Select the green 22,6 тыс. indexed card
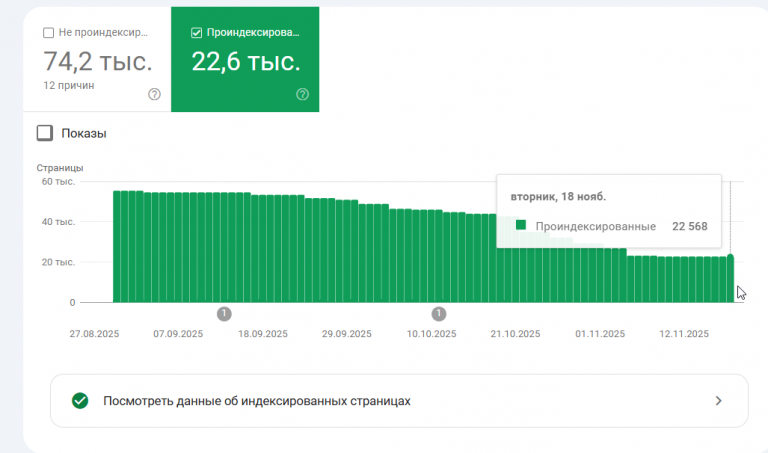The image size is (768, 453). point(245,59)
